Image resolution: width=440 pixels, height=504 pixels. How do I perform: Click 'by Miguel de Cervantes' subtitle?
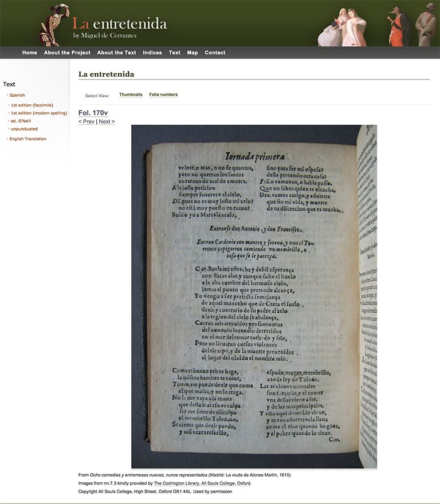tap(105, 36)
